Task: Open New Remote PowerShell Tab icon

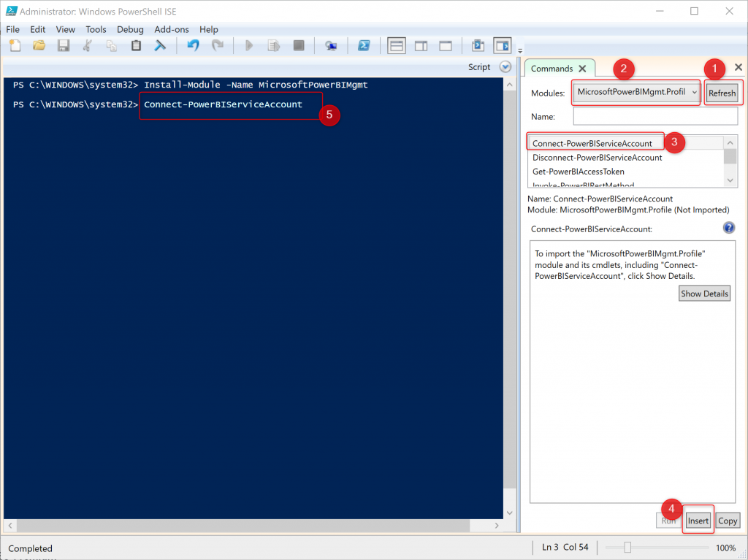Action: click(331, 45)
